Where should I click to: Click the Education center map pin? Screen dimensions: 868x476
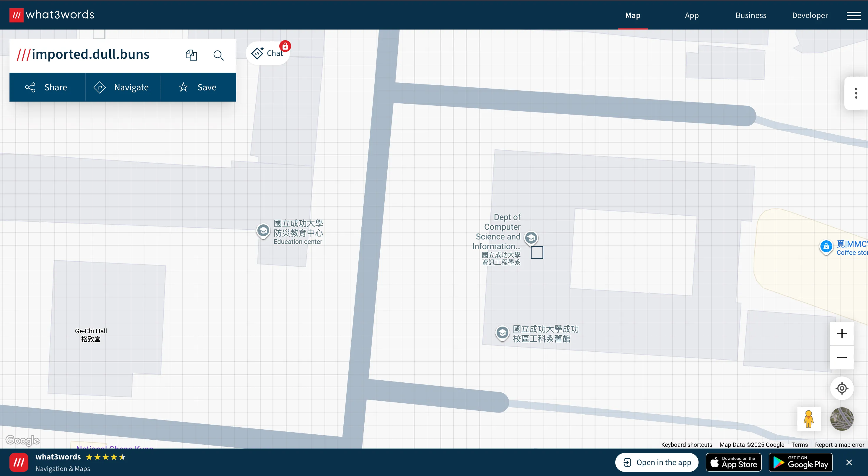tap(263, 231)
